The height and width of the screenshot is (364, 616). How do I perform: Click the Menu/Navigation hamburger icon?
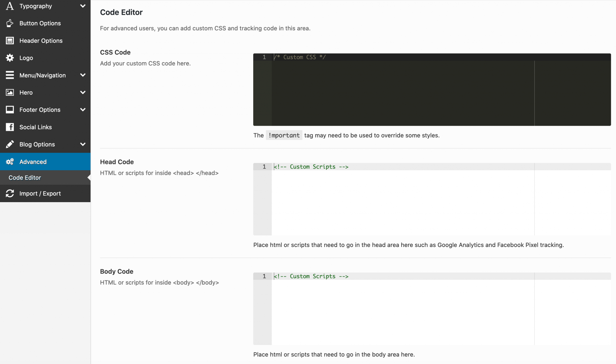(x=10, y=75)
